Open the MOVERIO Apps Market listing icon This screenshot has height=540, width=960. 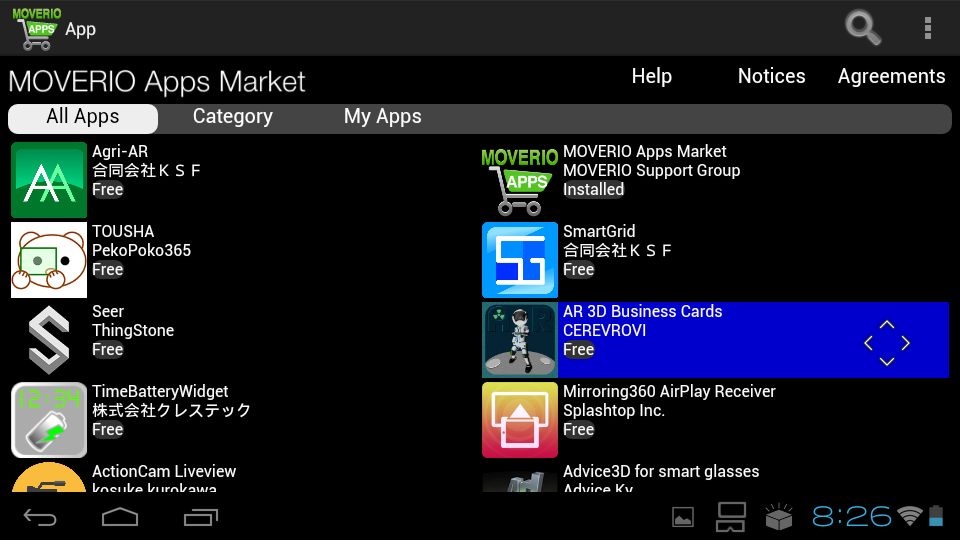tap(520, 180)
